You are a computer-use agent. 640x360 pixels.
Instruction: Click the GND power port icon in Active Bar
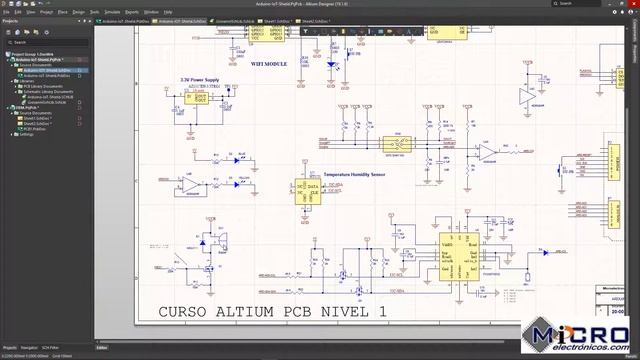point(362,31)
